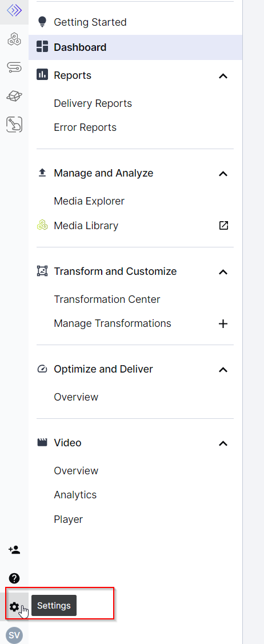
Task: Click the green Media Library hexagon icon
Action: (42, 226)
